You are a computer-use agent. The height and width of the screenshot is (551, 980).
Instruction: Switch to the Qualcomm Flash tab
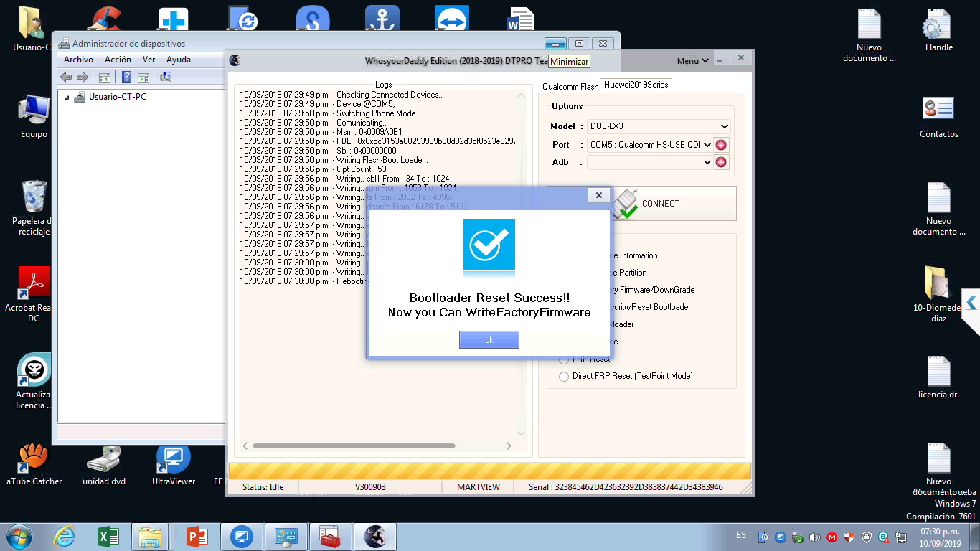(x=570, y=87)
